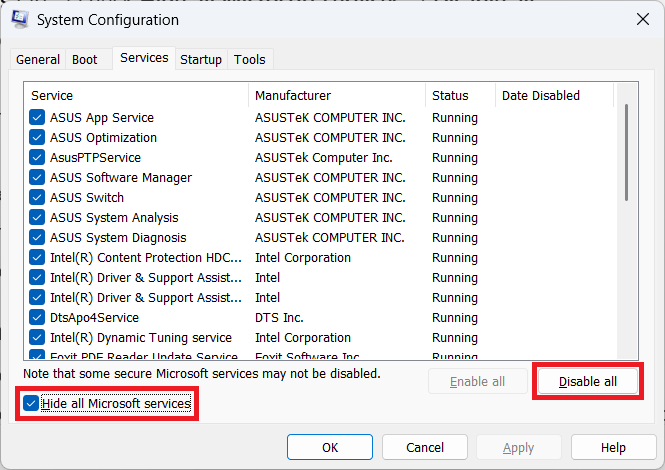The width and height of the screenshot is (665, 470).
Task: Uncheck the ASUS App Service checkbox
Action: pyautogui.click(x=38, y=118)
